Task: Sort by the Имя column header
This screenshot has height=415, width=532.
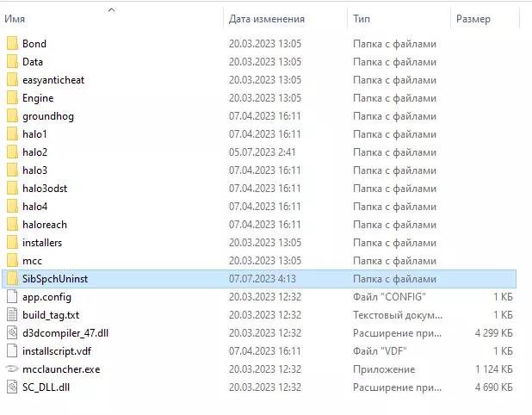Action: point(15,19)
